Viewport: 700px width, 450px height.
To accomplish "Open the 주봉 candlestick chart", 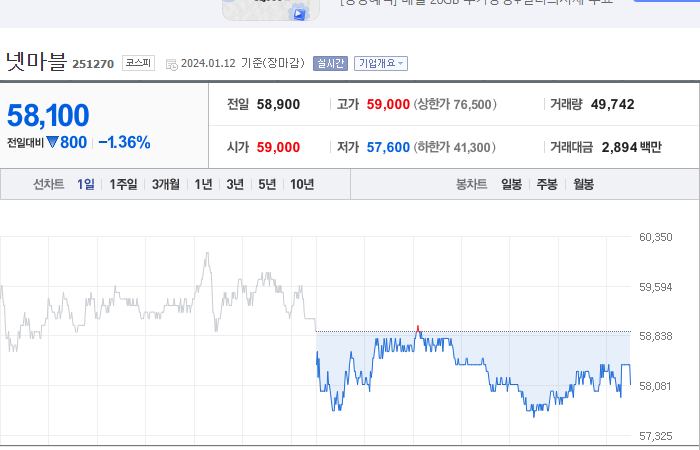I will (547, 184).
